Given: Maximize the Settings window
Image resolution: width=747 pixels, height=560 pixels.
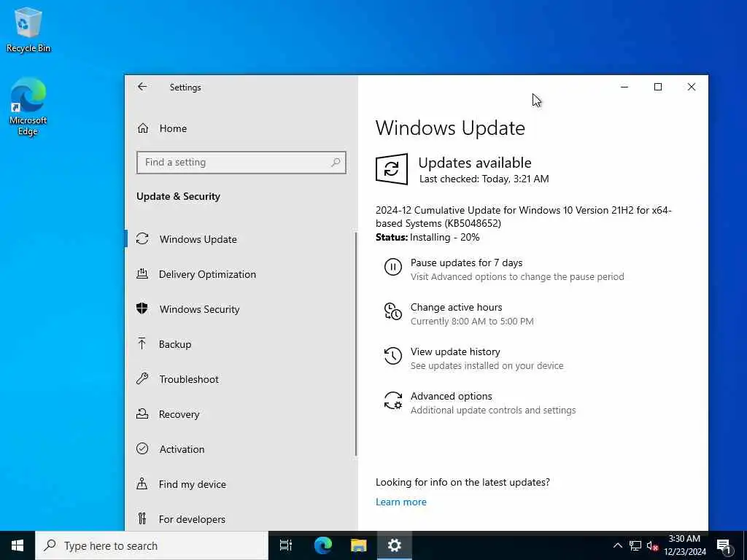Looking at the screenshot, I should tap(657, 87).
